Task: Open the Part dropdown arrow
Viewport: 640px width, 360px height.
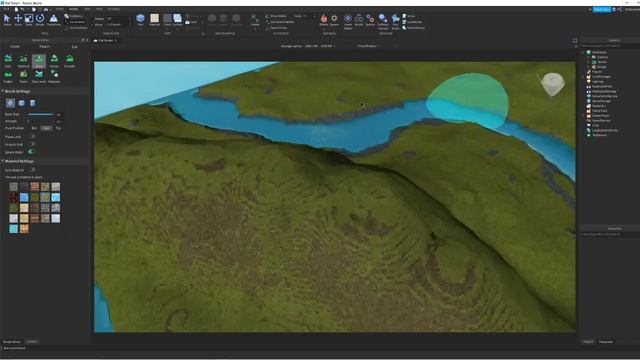Action: point(140,29)
